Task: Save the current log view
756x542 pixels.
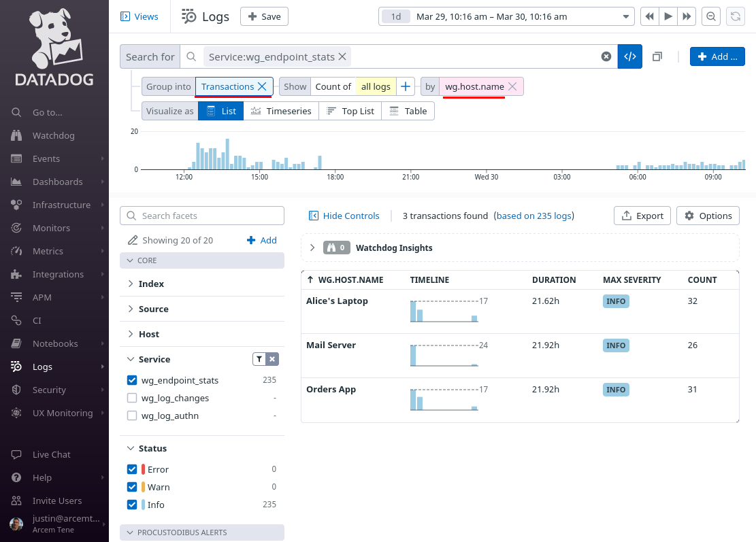Action: 264,16
